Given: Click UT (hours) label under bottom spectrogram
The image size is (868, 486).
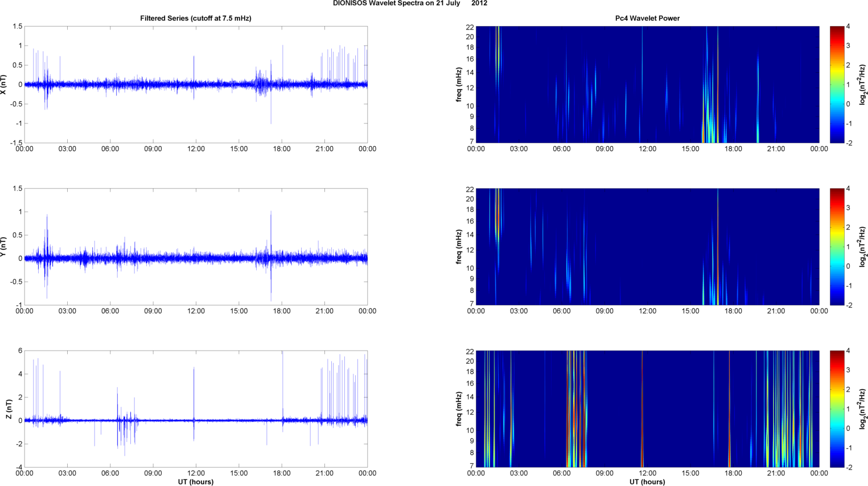Looking at the screenshot, I should tap(647, 482).
